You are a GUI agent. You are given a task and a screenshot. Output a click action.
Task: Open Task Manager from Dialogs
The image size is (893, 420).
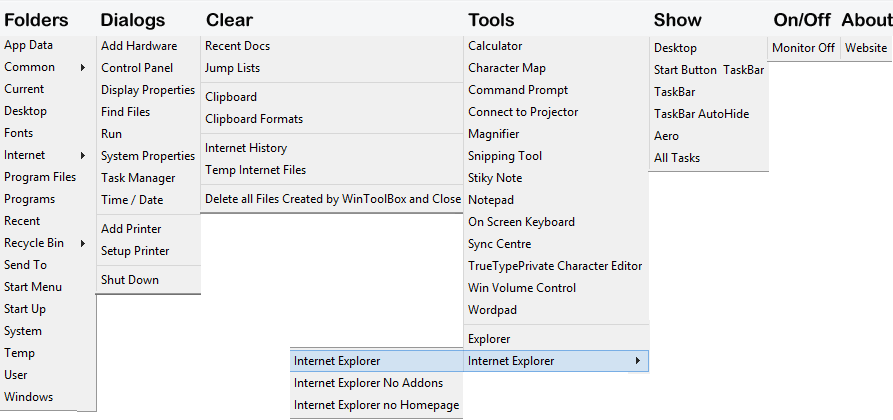pos(138,178)
